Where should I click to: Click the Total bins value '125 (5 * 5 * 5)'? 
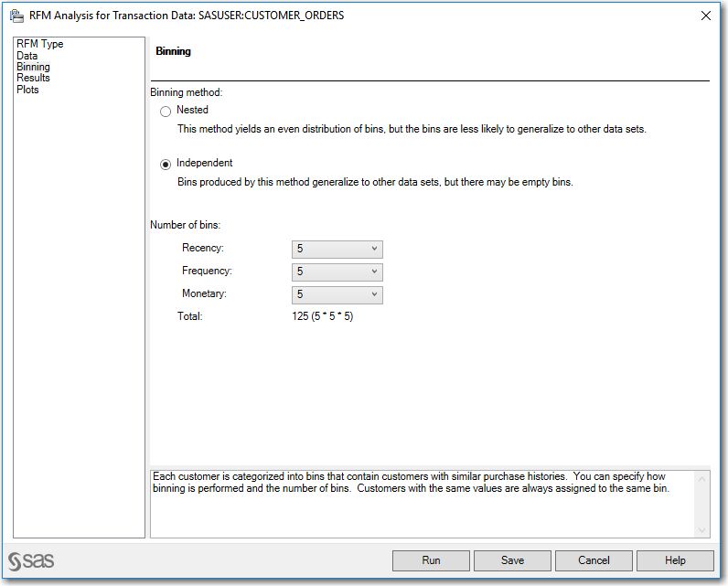click(x=323, y=316)
